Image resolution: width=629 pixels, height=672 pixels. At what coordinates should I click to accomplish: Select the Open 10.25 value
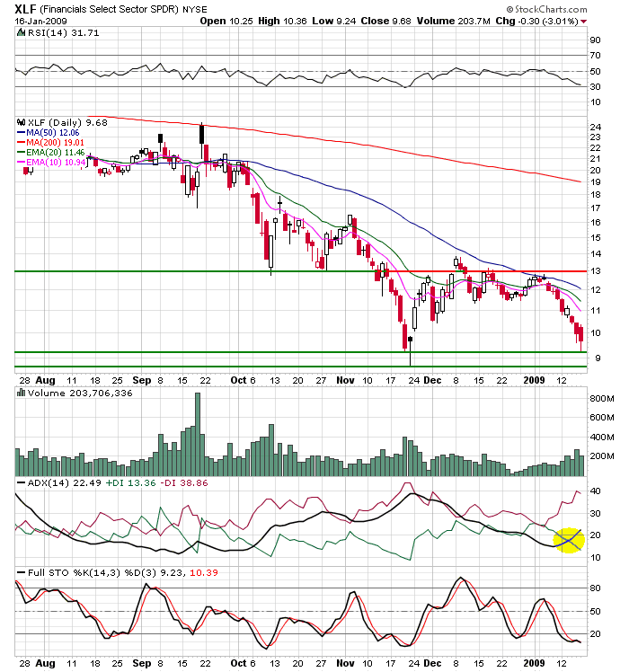tap(226, 21)
